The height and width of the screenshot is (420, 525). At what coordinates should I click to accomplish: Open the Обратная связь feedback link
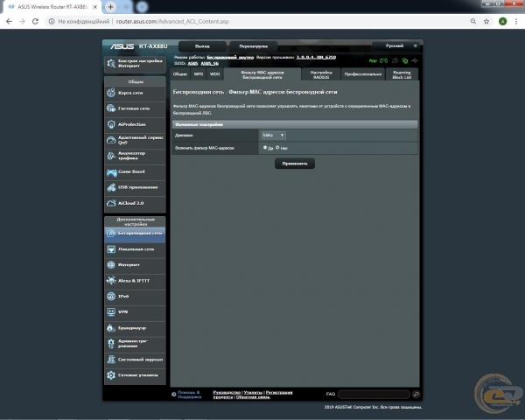pyautogui.click(x=253, y=397)
